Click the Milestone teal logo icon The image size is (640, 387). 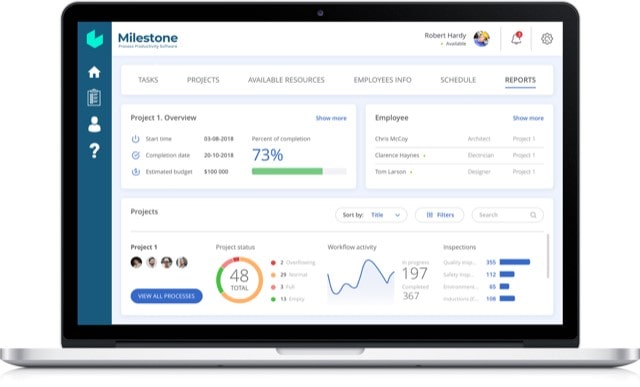(x=95, y=39)
